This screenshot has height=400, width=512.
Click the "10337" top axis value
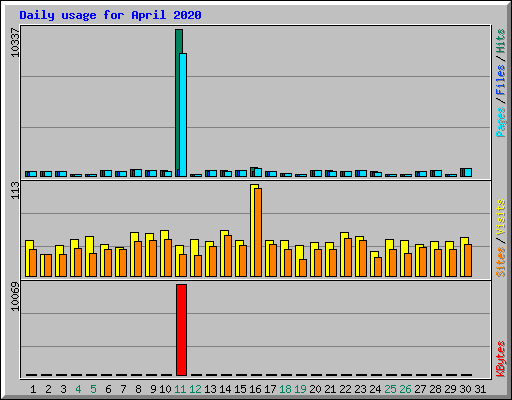tap(15, 42)
